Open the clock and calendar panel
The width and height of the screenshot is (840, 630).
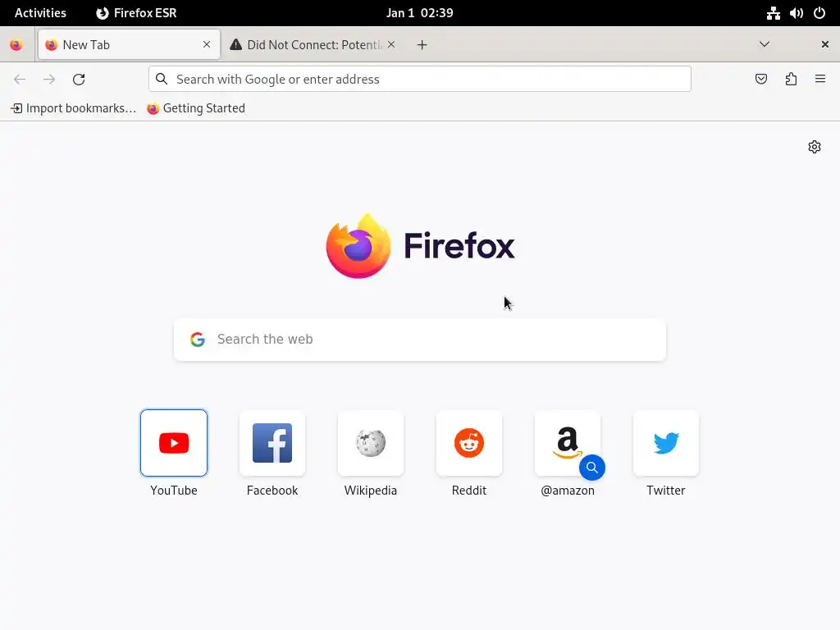[420, 13]
